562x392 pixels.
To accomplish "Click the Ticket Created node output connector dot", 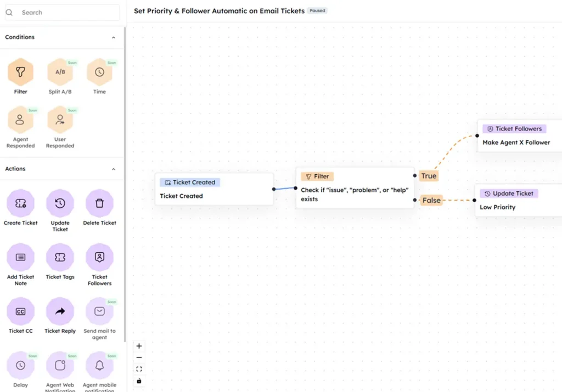I will [x=274, y=189].
